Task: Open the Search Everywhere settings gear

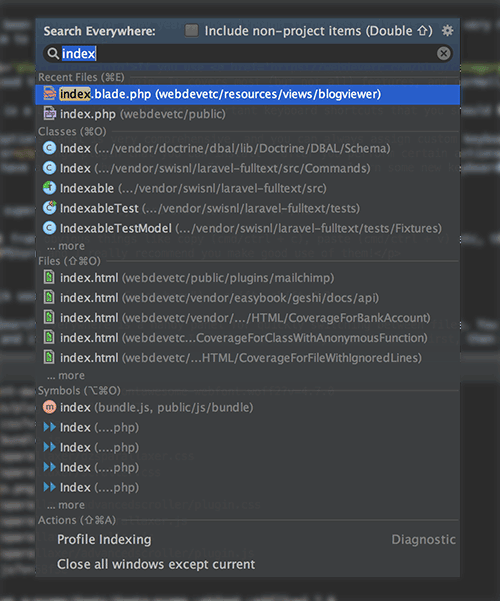Action: click(447, 31)
